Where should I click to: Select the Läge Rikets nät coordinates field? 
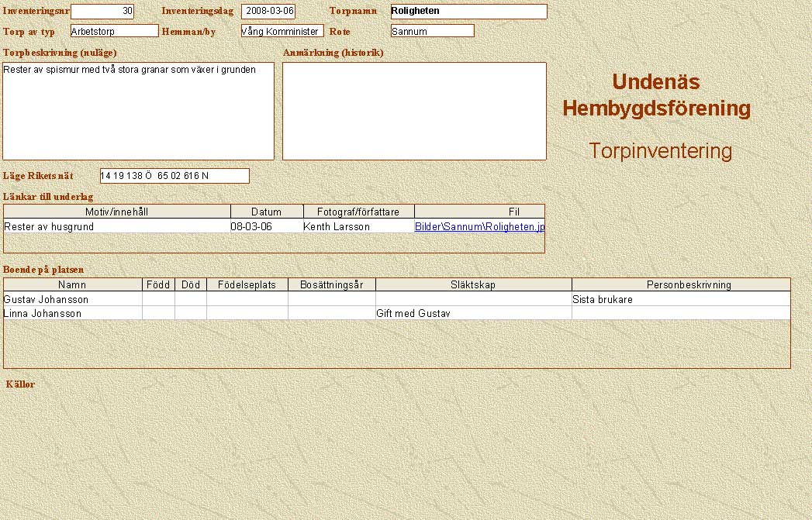[174, 176]
